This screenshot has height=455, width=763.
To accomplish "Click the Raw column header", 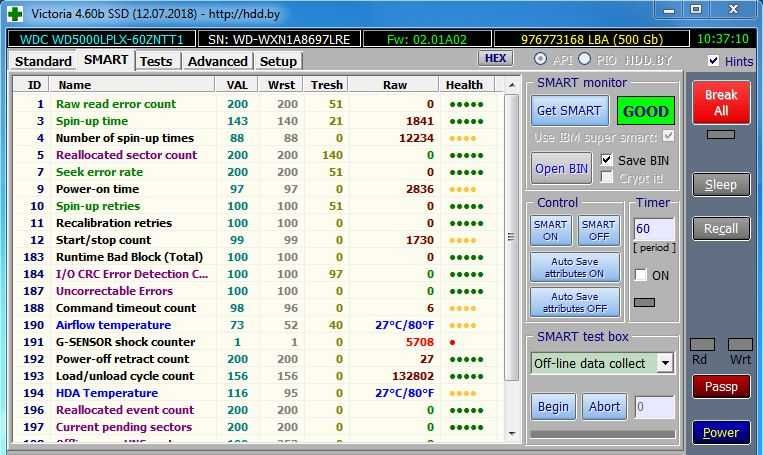I will click(394, 85).
